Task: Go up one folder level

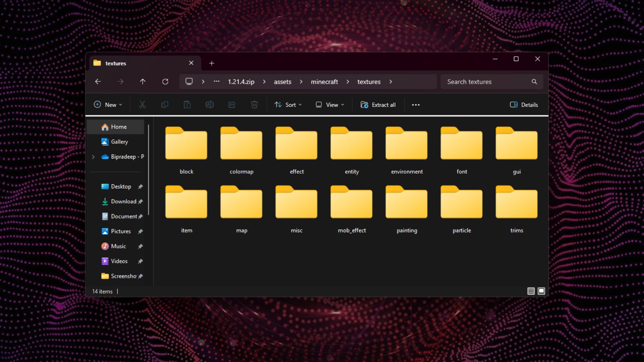Action: [143, 81]
